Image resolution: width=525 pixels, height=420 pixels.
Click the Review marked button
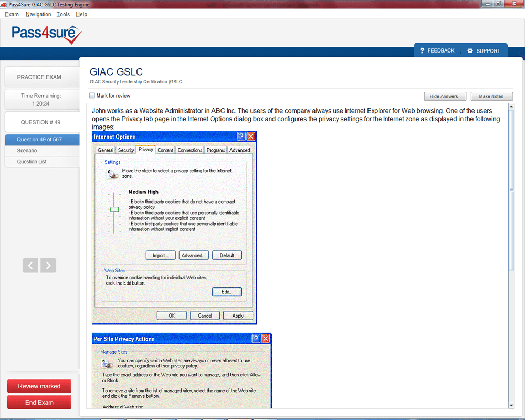click(39, 386)
